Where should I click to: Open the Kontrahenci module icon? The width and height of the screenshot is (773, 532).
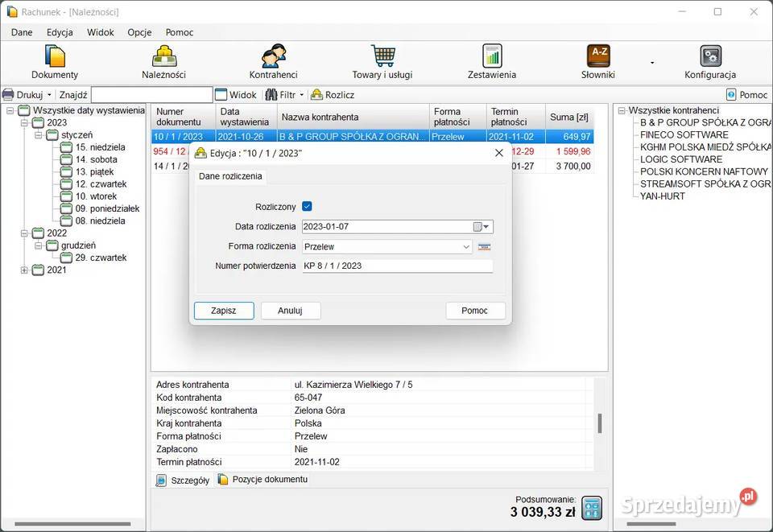coord(274,56)
